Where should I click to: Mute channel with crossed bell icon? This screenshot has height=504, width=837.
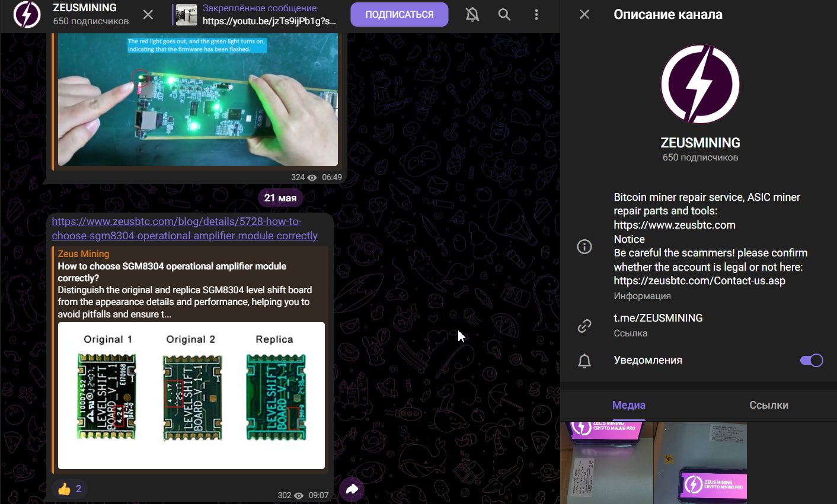(472, 14)
